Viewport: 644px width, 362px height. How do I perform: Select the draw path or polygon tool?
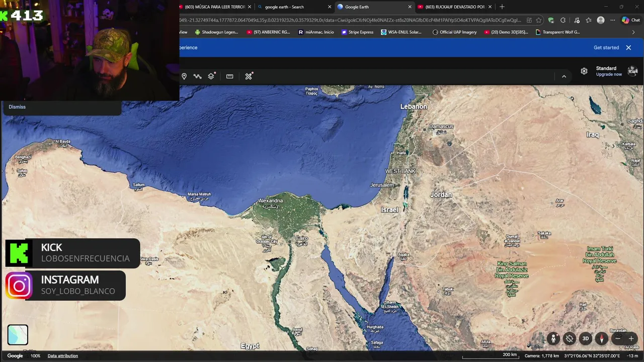[x=197, y=76]
